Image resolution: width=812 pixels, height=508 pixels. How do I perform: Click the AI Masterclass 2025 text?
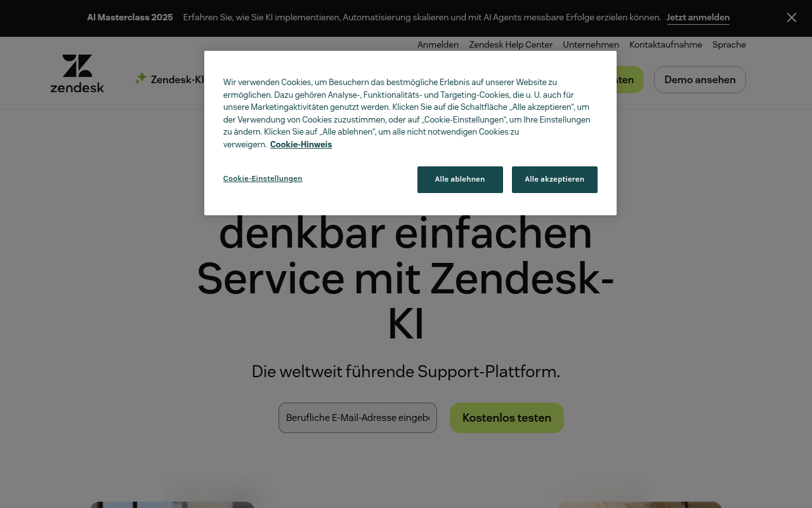130,18
